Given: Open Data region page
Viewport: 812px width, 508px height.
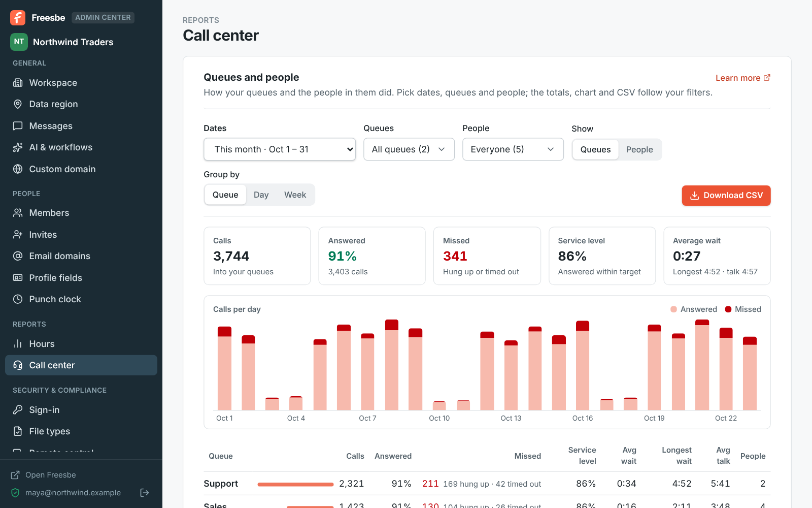Looking at the screenshot, I should pos(81,104).
